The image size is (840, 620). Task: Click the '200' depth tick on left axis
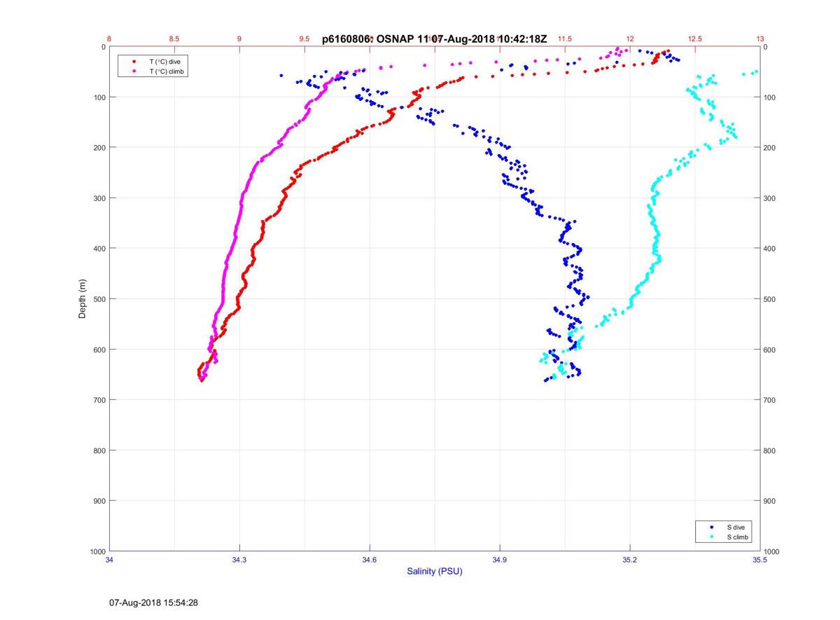coord(99,148)
